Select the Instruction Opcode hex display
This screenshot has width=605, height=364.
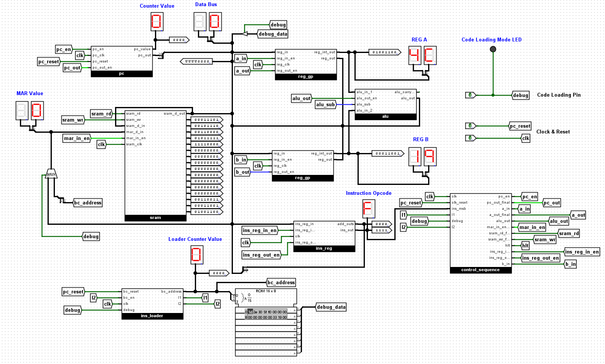click(369, 209)
